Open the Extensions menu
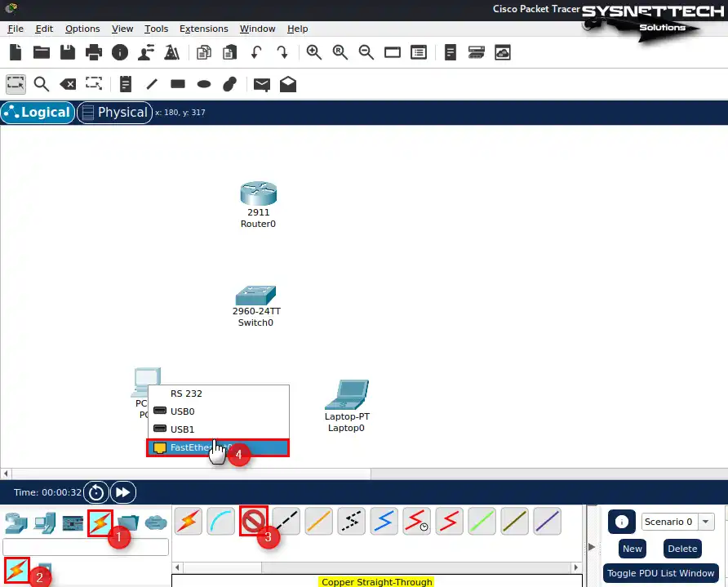728x587 pixels. (x=204, y=29)
